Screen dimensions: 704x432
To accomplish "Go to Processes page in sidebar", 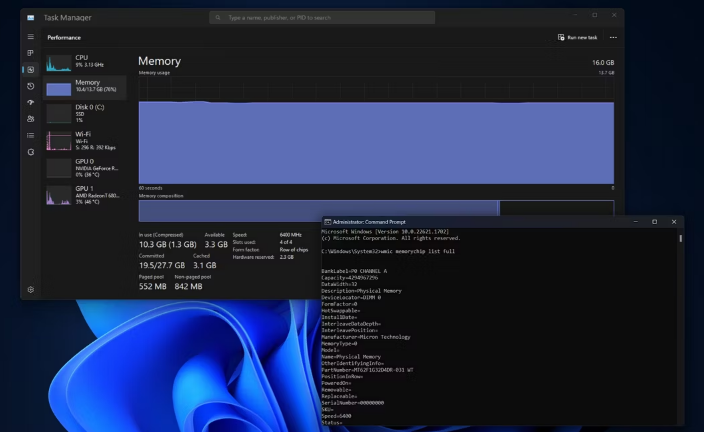I will click(31, 53).
